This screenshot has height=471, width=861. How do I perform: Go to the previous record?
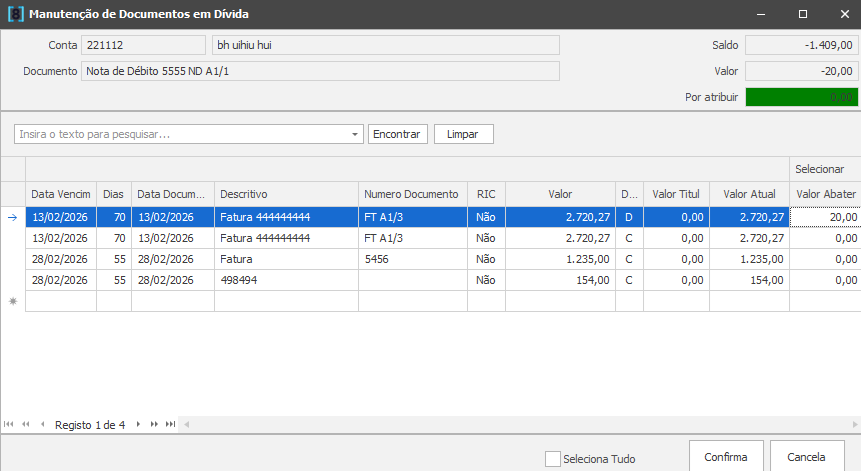42,424
